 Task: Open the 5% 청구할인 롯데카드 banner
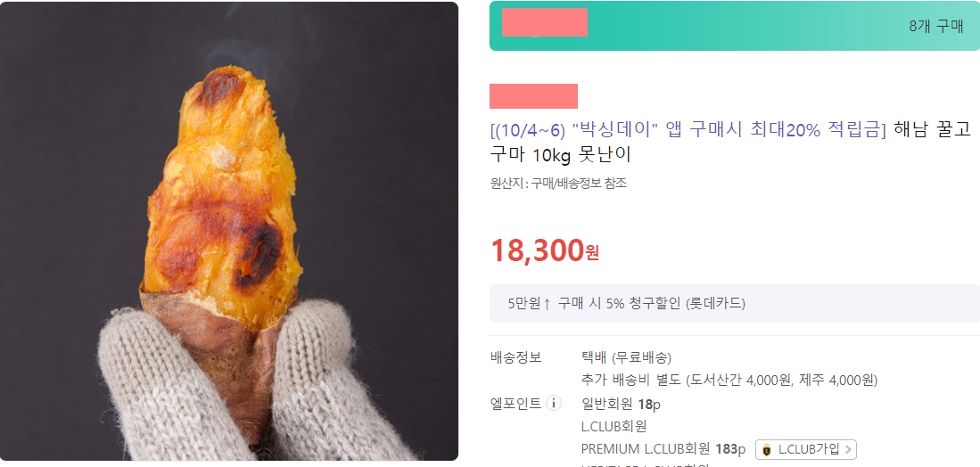click(735, 303)
